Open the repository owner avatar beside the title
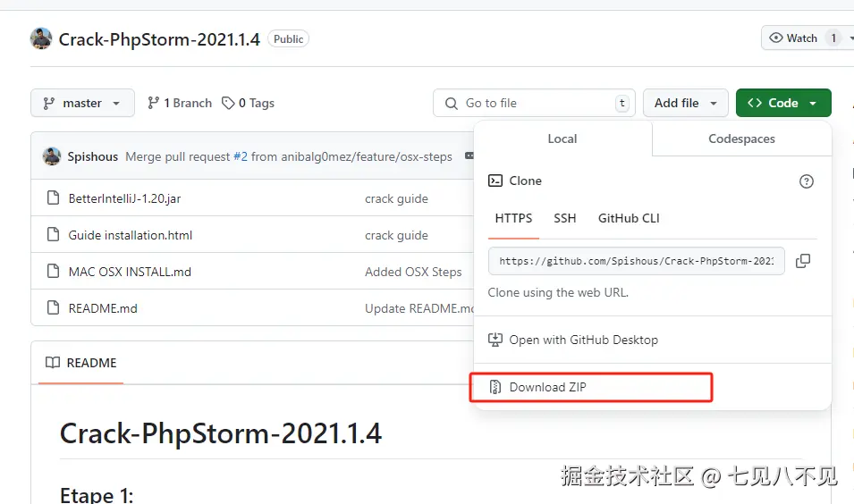 (x=41, y=38)
